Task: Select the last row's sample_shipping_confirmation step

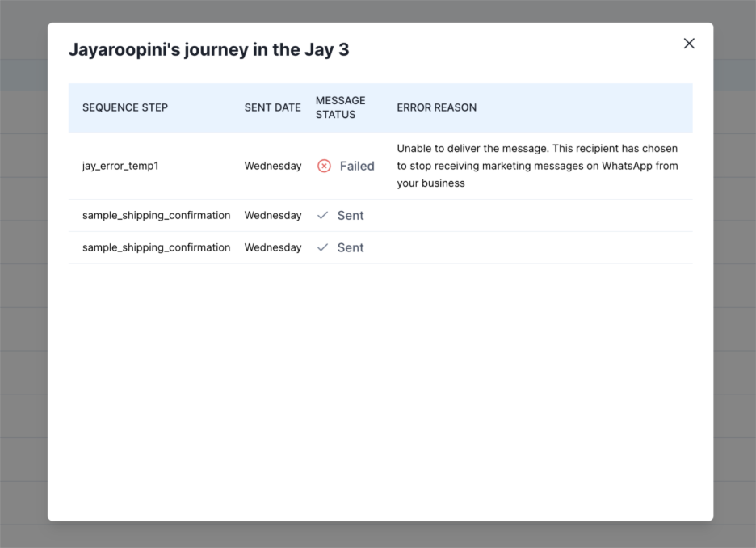Action: [156, 247]
